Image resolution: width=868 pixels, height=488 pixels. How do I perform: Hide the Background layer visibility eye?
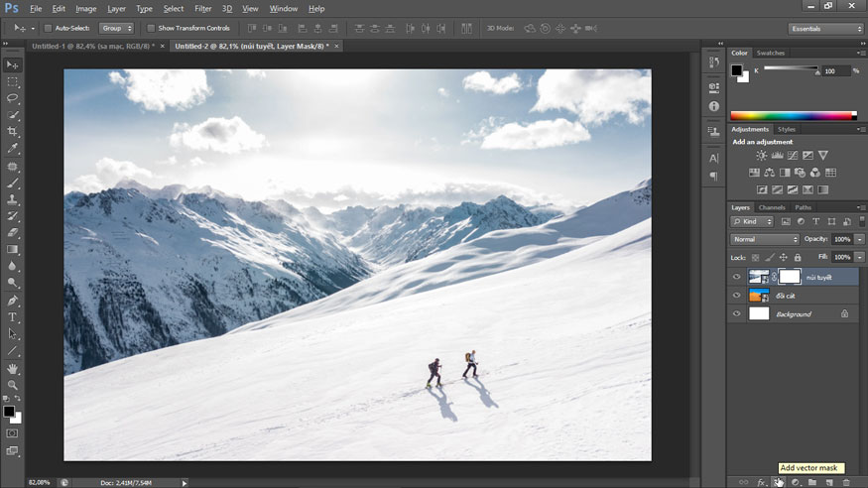736,314
